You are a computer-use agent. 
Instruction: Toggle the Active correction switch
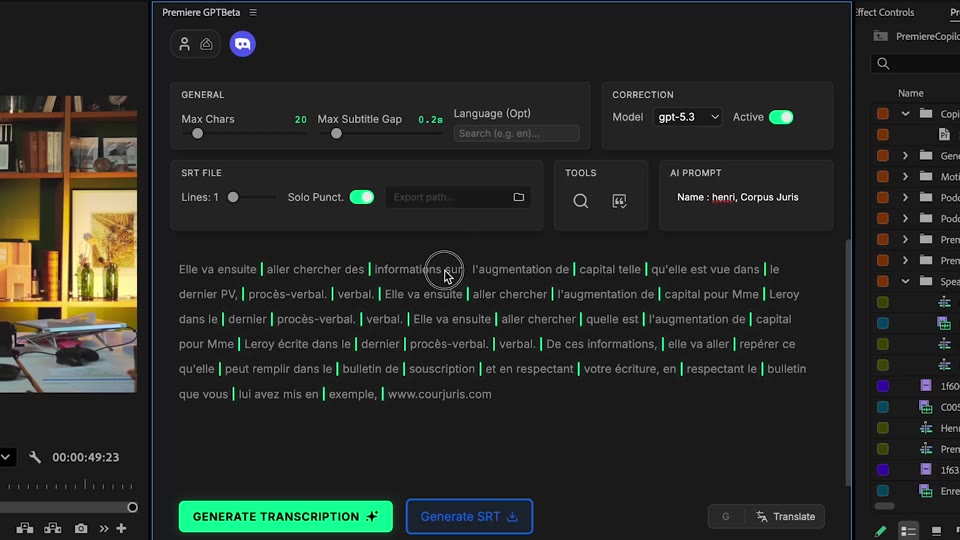(x=781, y=117)
